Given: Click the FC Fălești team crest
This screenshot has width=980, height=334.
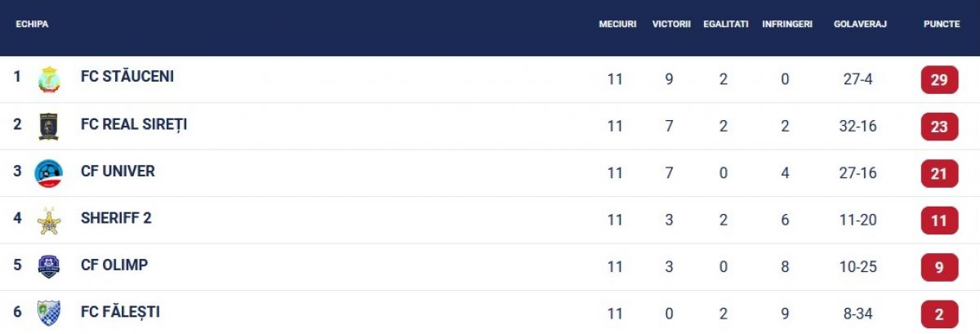Looking at the screenshot, I should (x=49, y=313).
